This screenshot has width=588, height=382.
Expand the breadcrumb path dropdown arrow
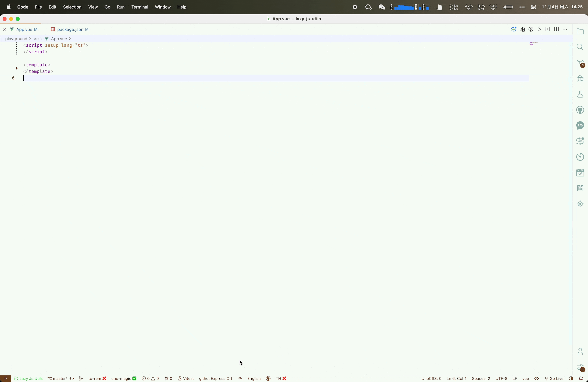(74, 39)
